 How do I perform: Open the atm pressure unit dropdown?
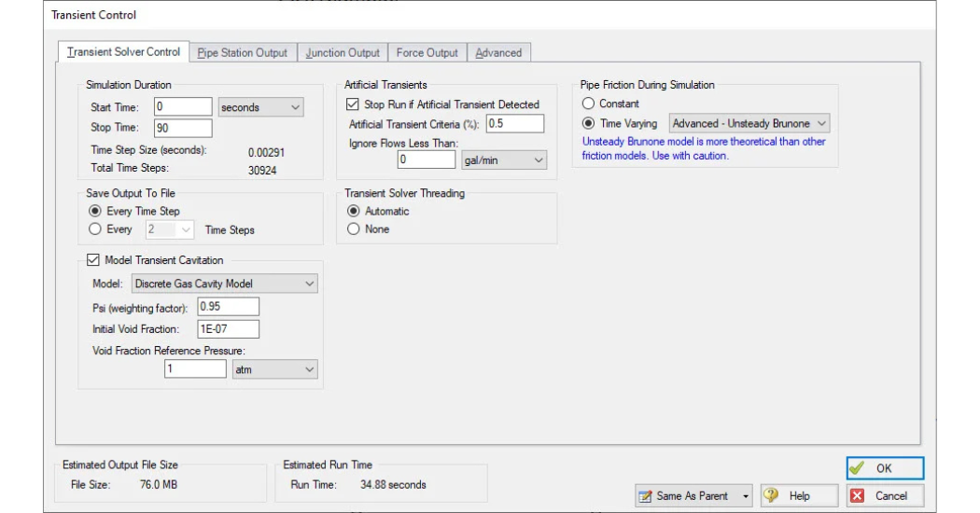[275, 369]
